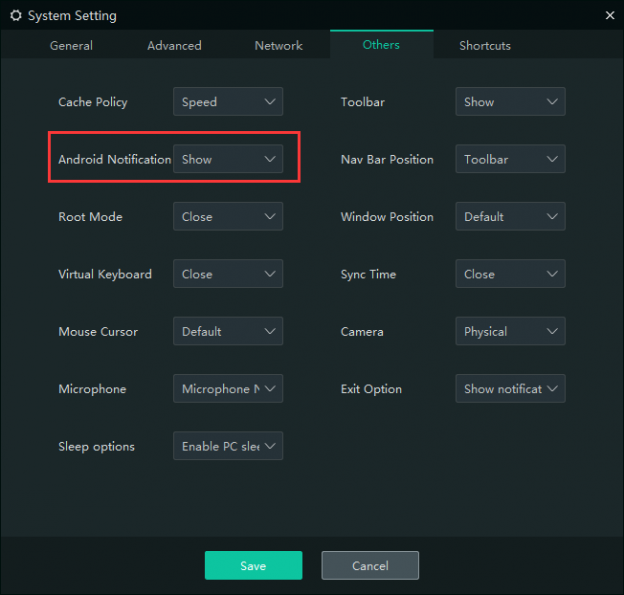This screenshot has width=624, height=595.
Task: Click the green Save button
Action: 253,566
